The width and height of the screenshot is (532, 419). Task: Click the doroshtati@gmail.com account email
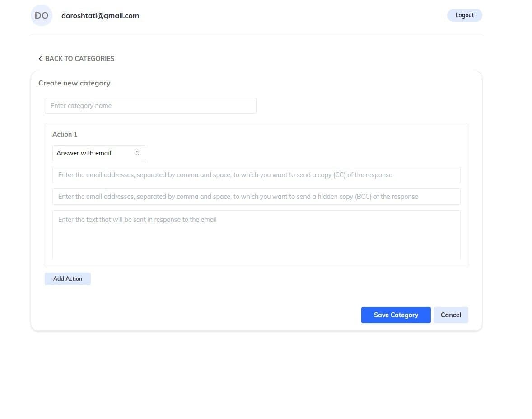[100, 15]
